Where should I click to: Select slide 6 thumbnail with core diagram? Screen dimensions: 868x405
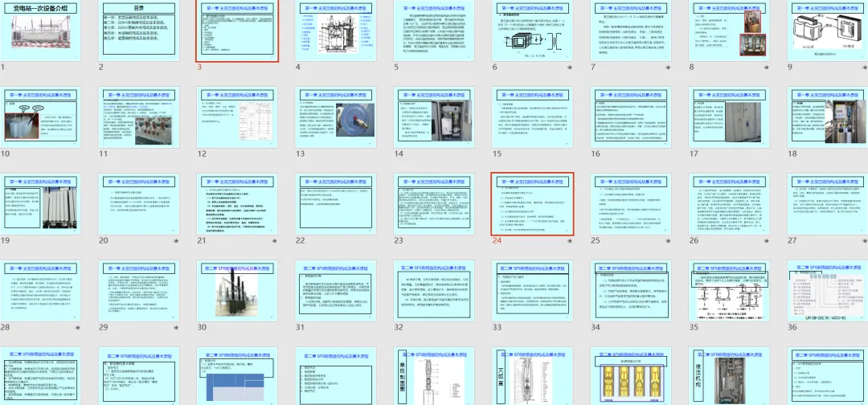click(x=533, y=31)
